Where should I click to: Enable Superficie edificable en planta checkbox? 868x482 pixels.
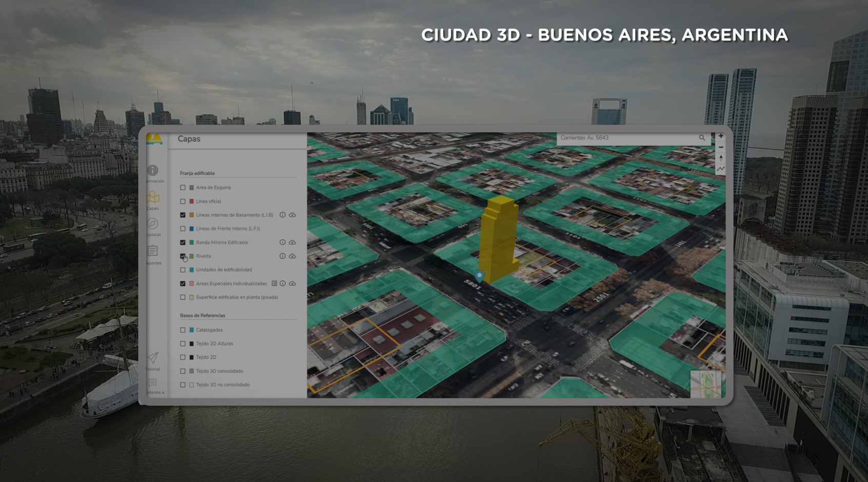click(183, 297)
